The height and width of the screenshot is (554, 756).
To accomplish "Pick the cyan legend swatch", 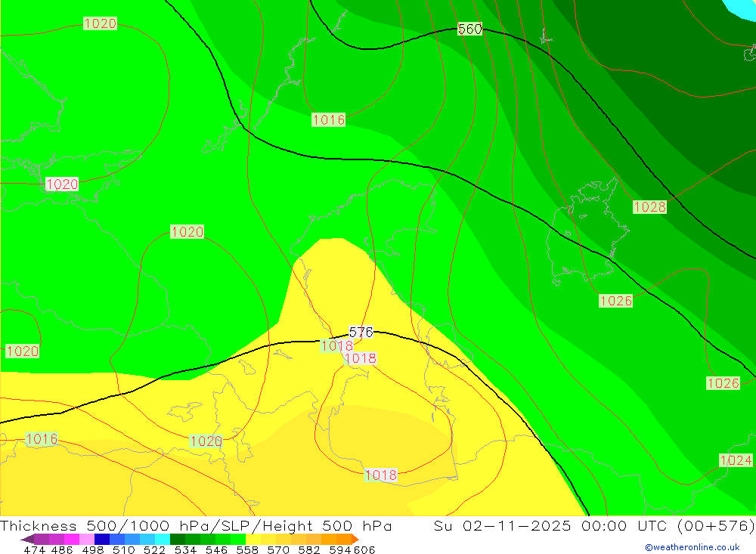I will (x=163, y=539).
